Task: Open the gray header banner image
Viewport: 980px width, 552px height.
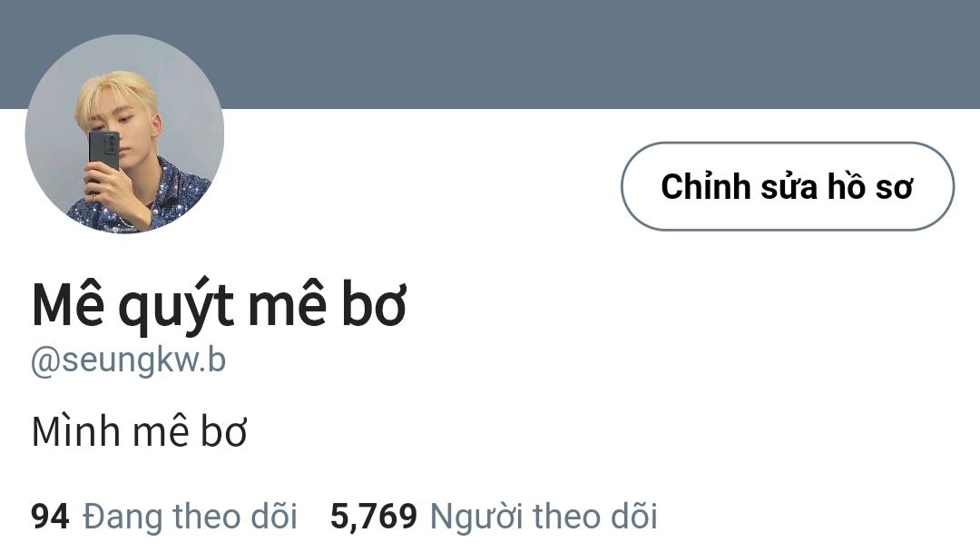Action: click(490, 54)
